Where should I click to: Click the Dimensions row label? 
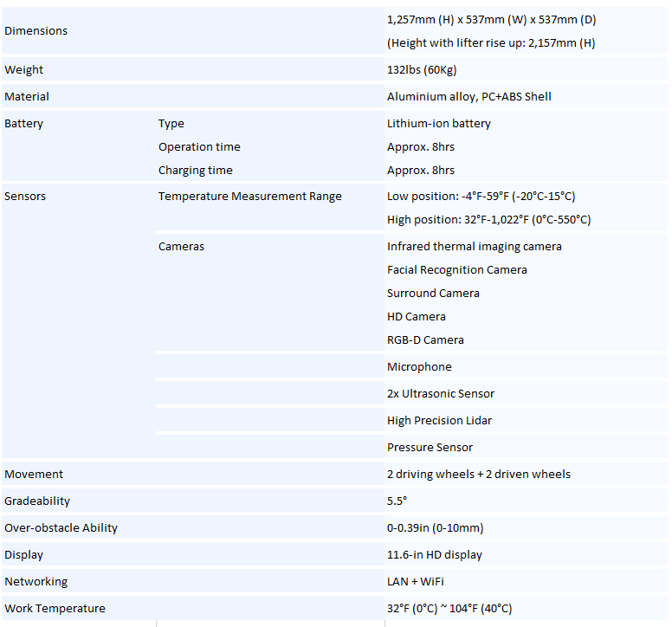click(x=36, y=31)
